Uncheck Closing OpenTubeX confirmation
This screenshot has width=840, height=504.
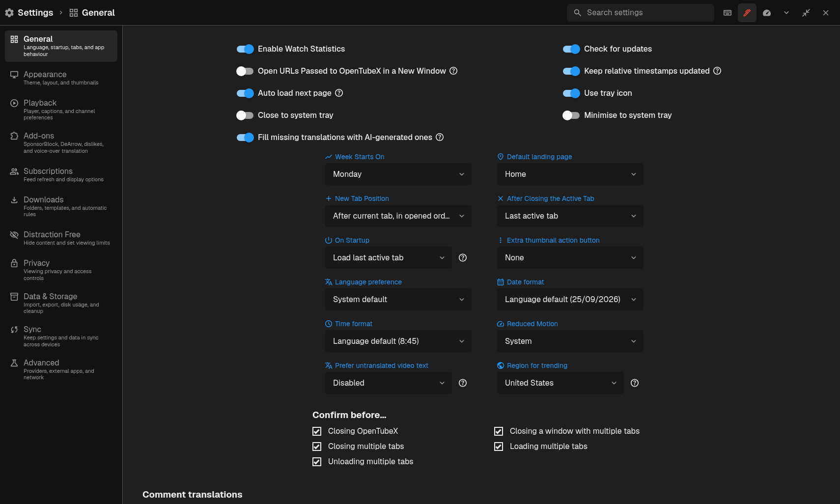tap(317, 431)
